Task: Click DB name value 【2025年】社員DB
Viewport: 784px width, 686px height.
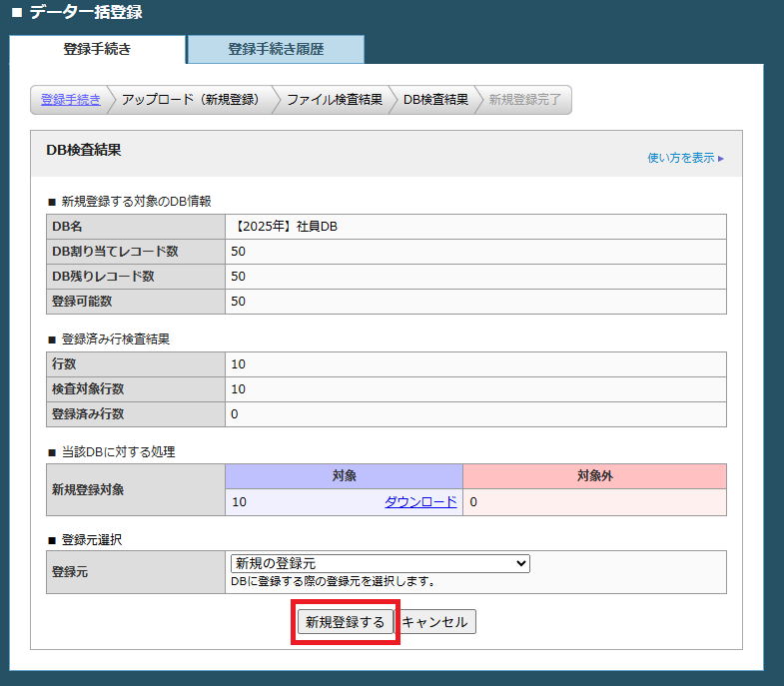Action: click(285, 227)
